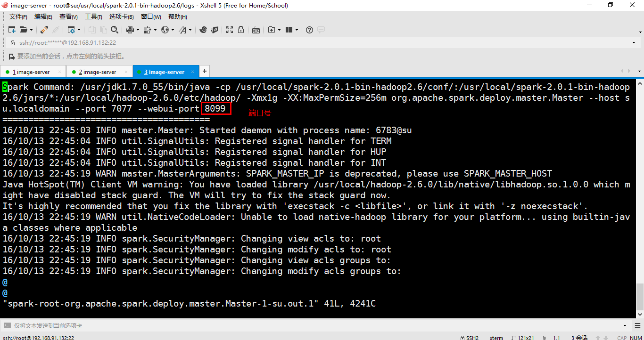Click the '3 会话' status entry

point(579,338)
